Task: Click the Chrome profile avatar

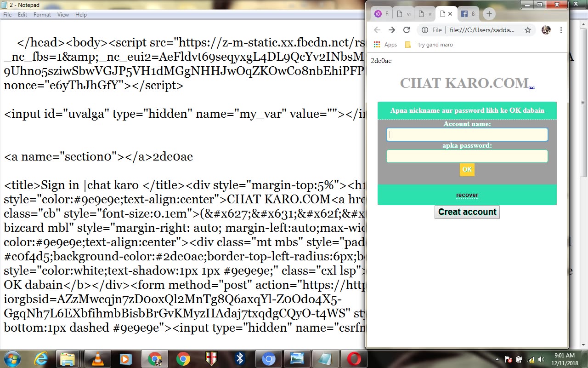Action: (546, 30)
